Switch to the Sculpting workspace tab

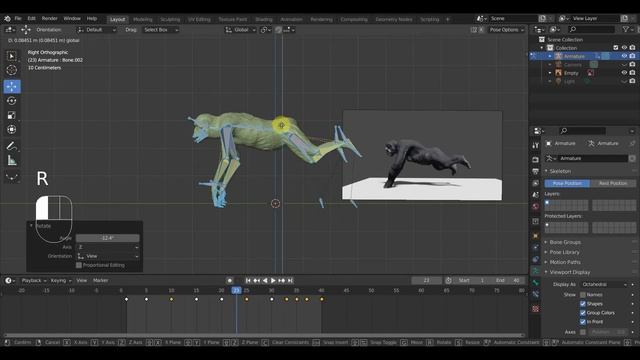click(170, 19)
